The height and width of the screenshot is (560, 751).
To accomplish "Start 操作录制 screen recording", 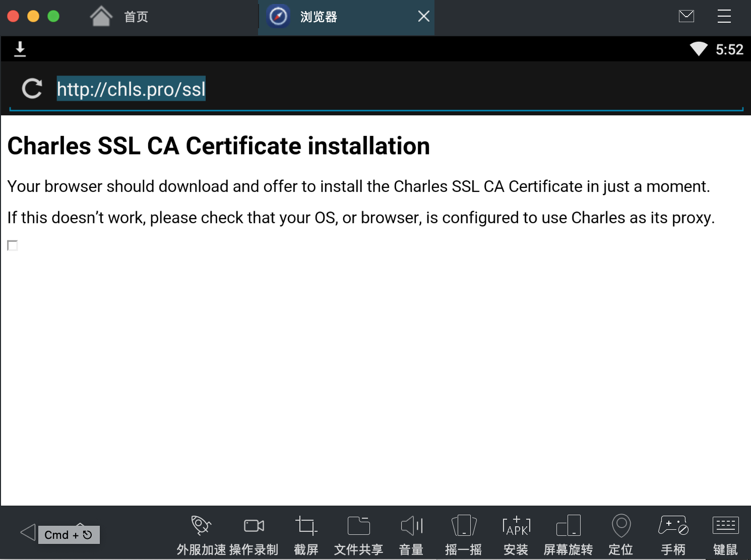I will click(x=254, y=536).
